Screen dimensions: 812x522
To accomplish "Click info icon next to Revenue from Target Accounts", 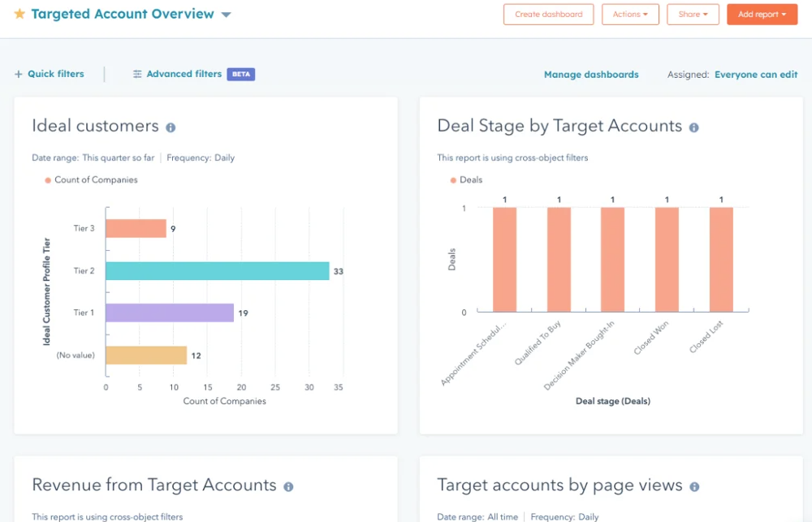I will coord(288,486).
